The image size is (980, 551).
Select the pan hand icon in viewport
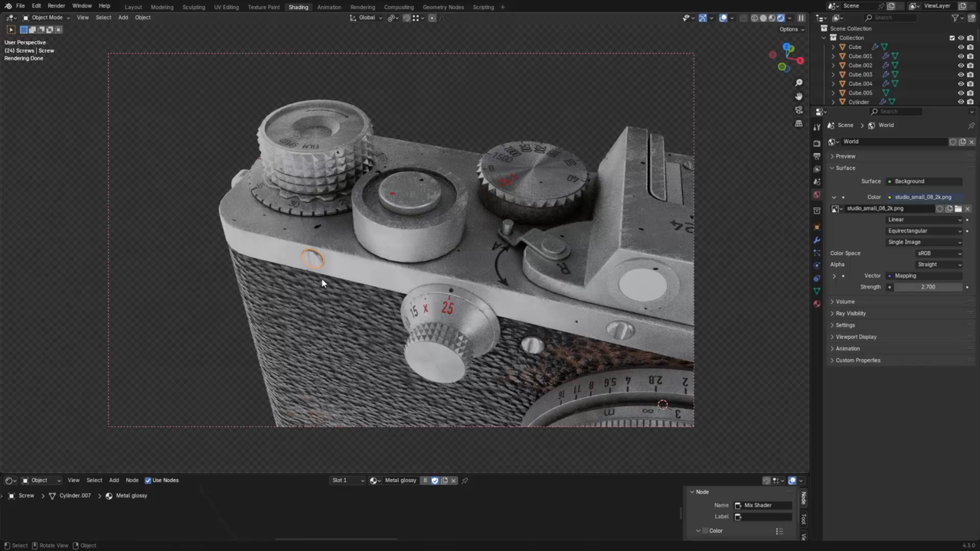point(799,96)
